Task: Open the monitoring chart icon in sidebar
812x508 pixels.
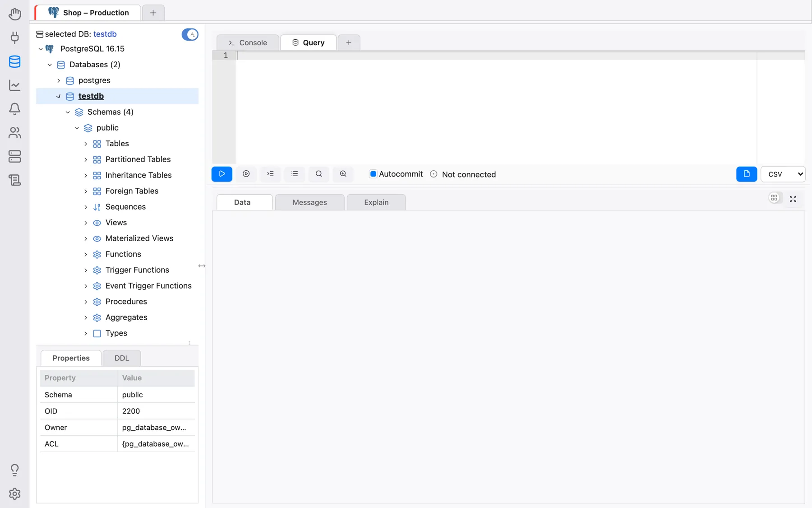Action: click(x=14, y=85)
